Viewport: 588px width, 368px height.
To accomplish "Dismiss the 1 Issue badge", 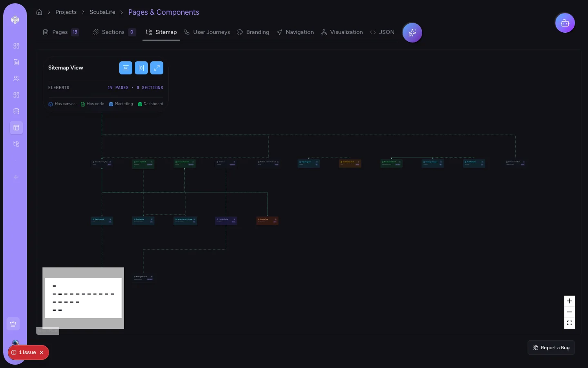I will coord(42,352).
